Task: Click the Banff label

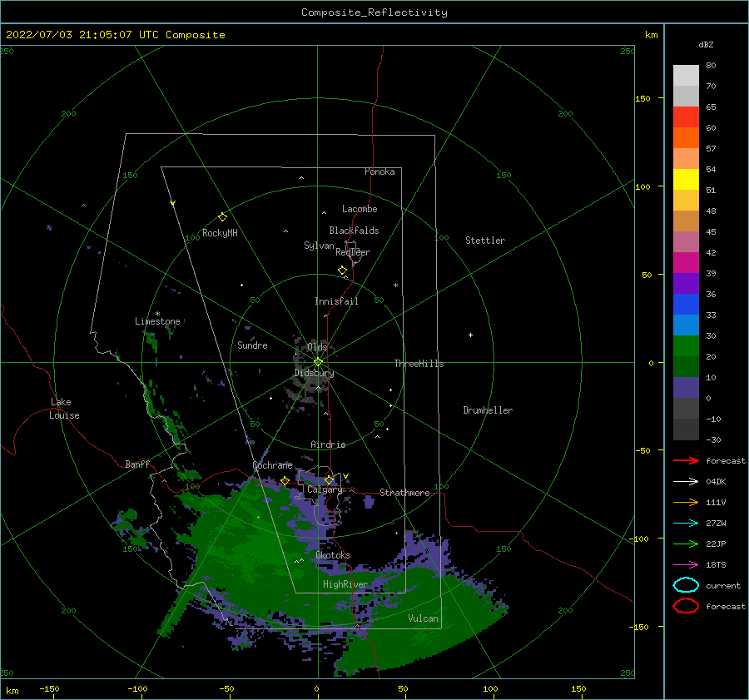Action: click(137, 464)
